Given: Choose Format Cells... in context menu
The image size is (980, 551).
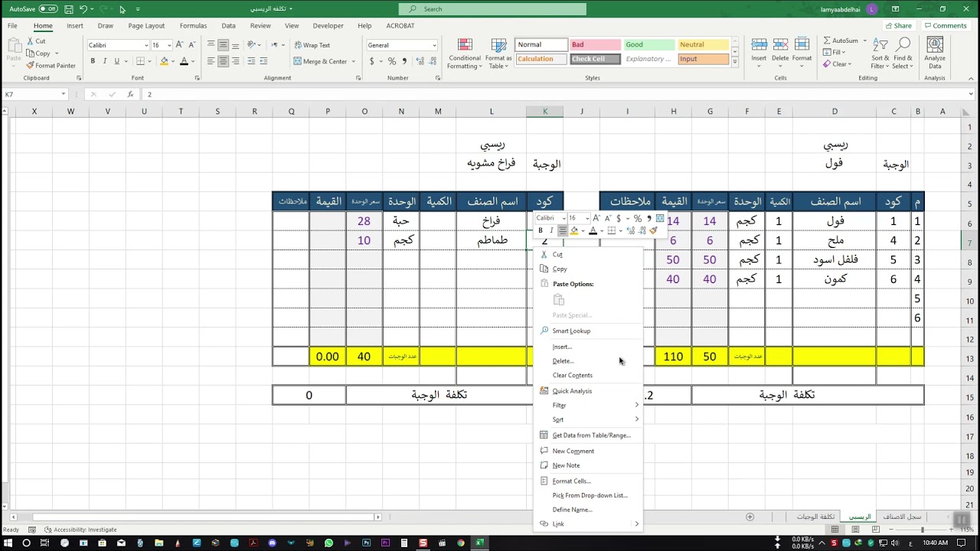Looking at the screenshot, I should [x=588, y=481].
